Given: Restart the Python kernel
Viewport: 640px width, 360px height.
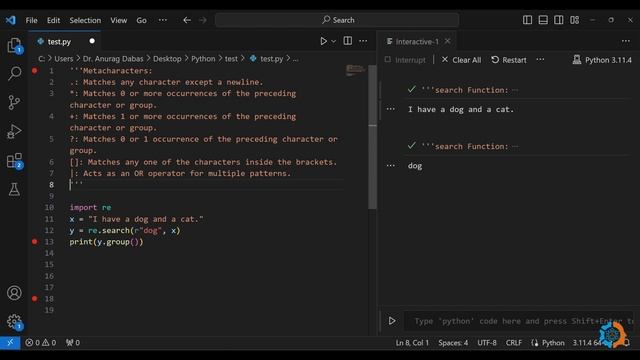Looking at the screenshot, I should coord(509,60).
